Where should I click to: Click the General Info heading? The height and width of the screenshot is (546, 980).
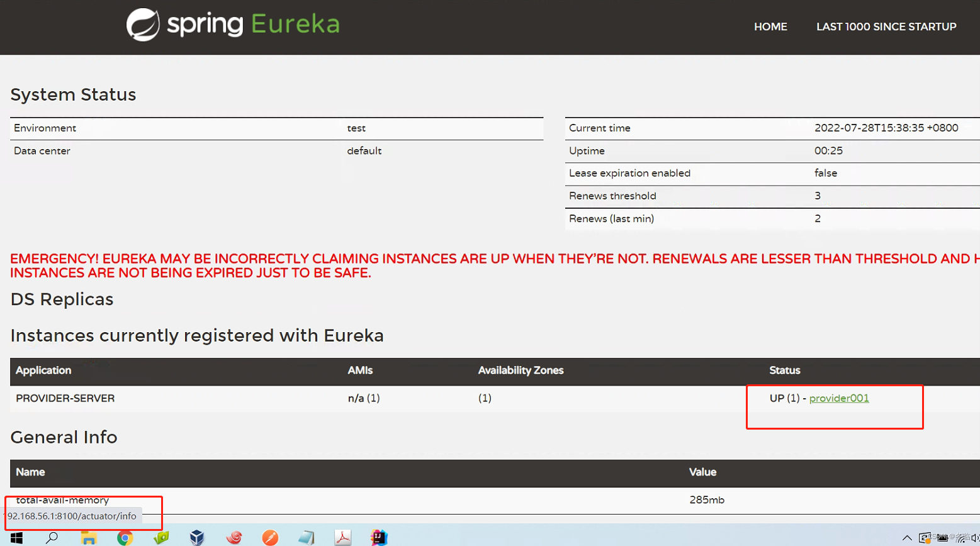[x=64, y=437]
